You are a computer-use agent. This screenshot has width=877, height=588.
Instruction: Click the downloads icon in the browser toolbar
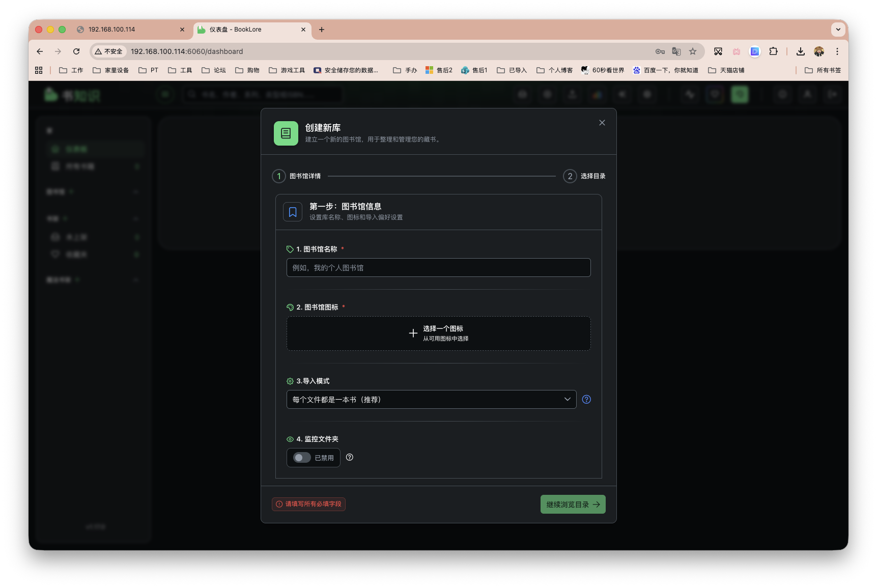tap(801, 51)
